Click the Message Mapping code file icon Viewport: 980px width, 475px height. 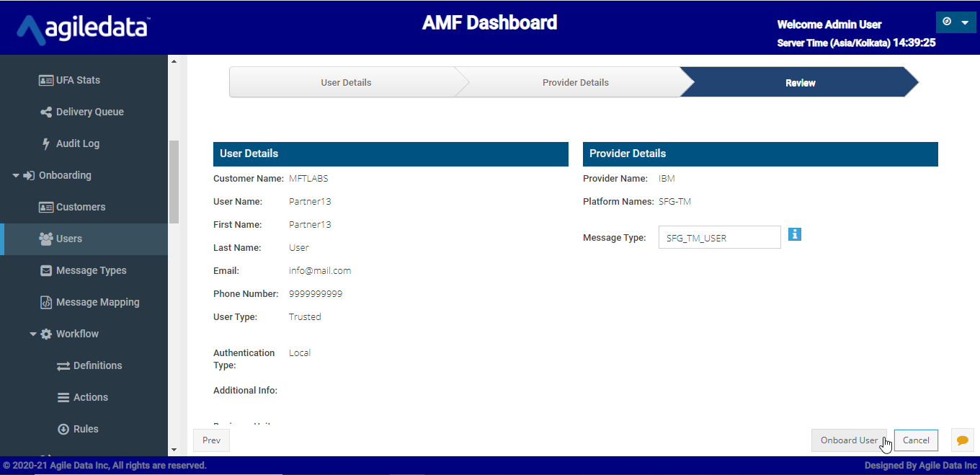[46, 302]
